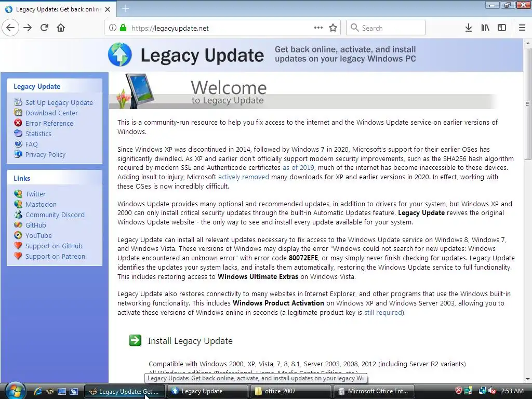Toggle the sidebar view icon
This screenshot has height=399, width=532.
click(x=502, y=28)
